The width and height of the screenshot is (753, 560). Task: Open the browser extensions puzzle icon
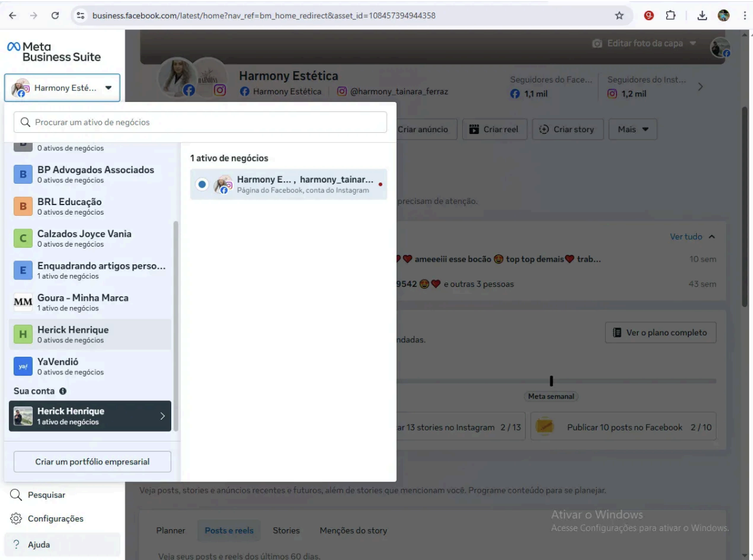671,15
